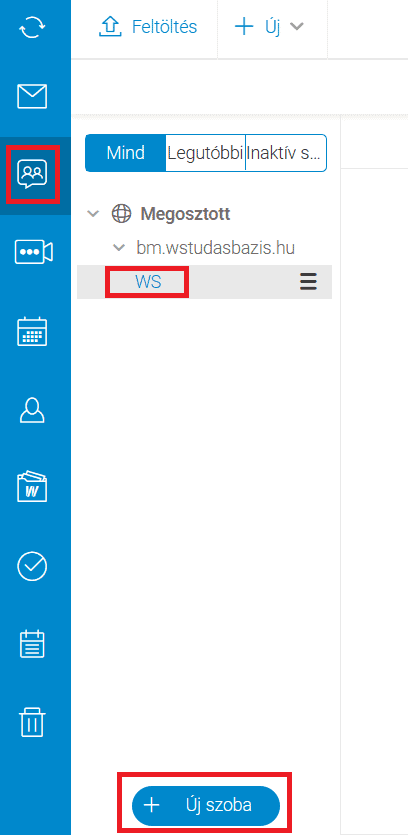408x835 pixels.
Task: Collapse the Megosztott tree group
Action: pyautogui.click(x=93, y=214)
